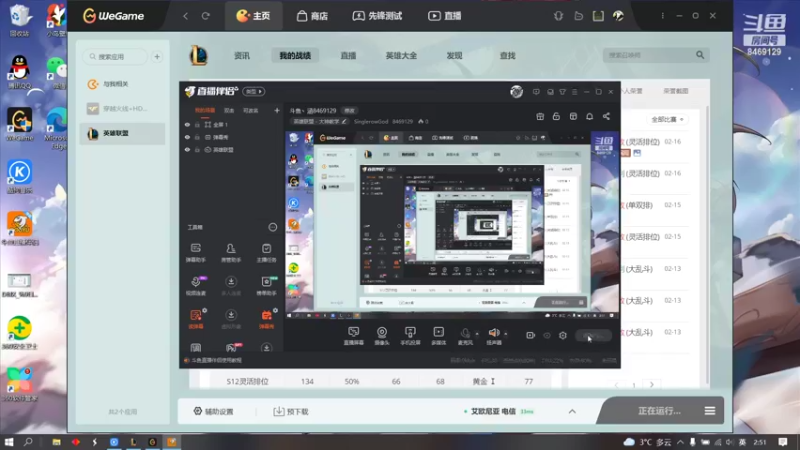
Task: Open the 多人连麦 download tool
Action: click(231, 286)
